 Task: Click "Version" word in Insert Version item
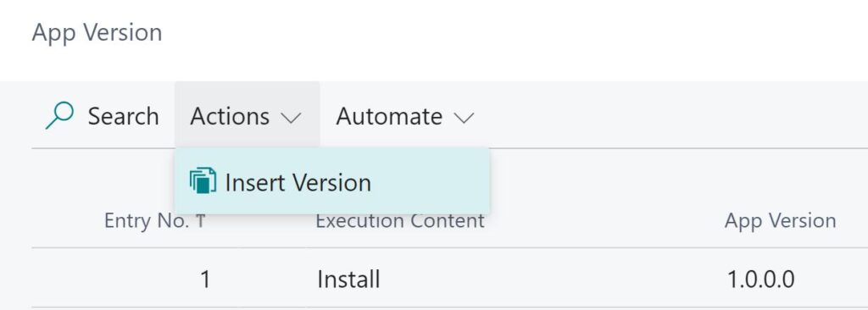[x=332, y=182]
